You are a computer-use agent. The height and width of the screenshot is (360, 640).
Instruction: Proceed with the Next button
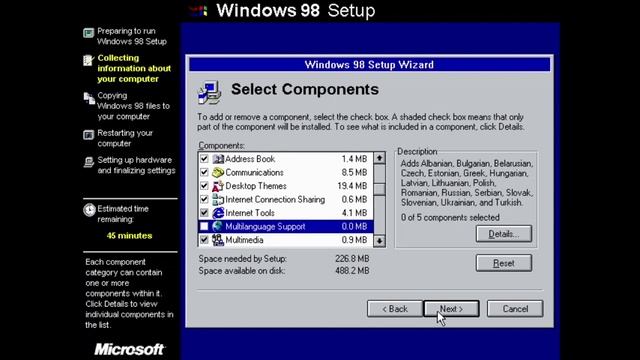(x=451, y=309)
